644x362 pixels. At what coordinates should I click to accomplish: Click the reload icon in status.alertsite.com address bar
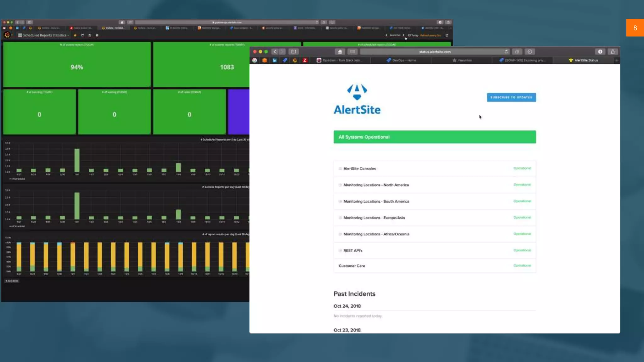[x=506, y=52]
